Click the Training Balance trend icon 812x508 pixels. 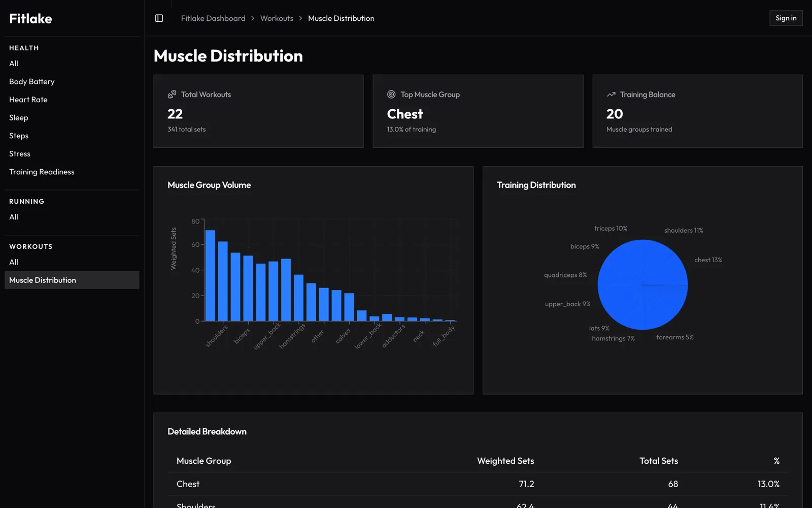tap(611, 94)
